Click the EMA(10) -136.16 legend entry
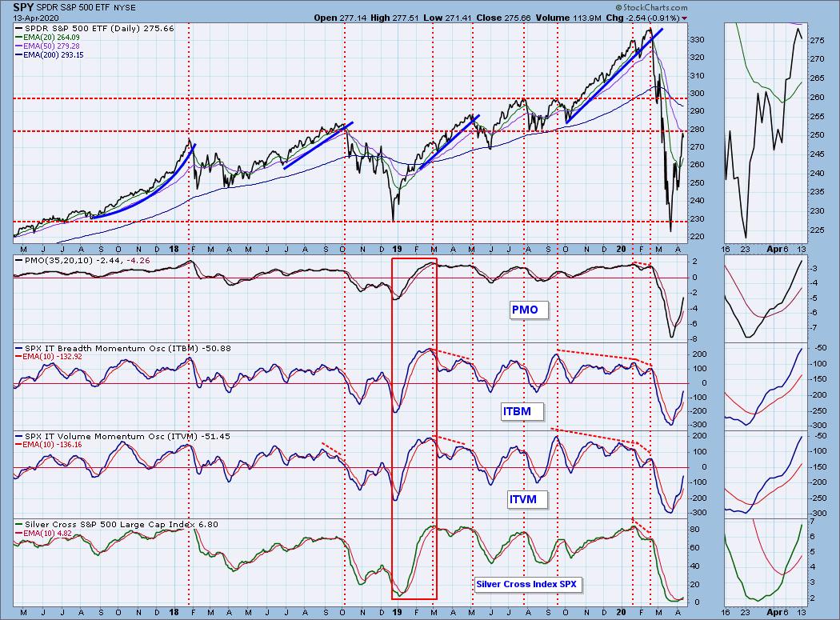 point(48,445)
